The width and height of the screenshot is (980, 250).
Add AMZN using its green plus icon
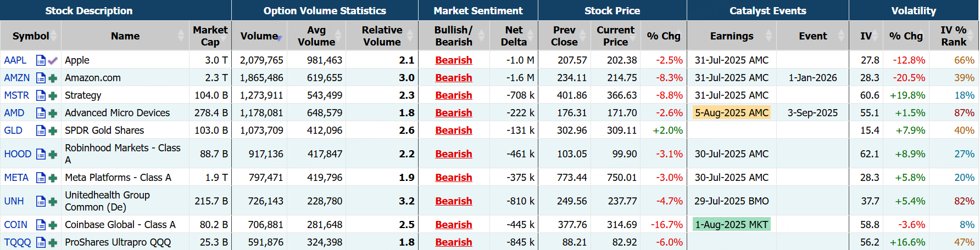53,78
